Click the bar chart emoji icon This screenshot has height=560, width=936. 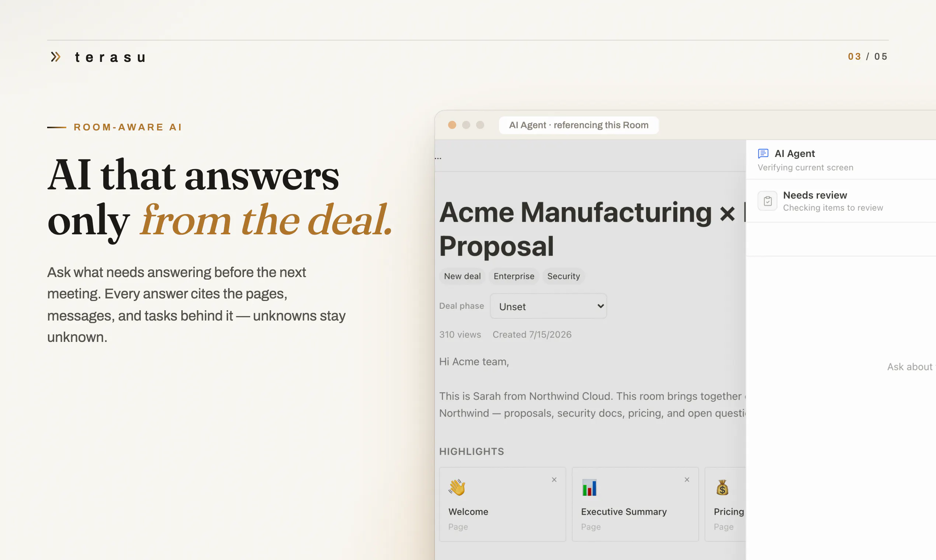pyautogui.click(x=590, y=487)
